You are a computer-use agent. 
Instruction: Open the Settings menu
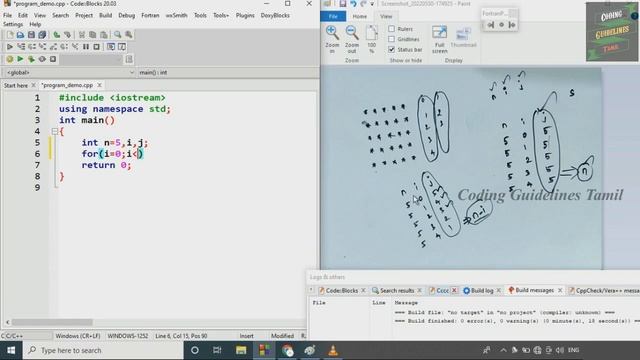pos(13,24)
